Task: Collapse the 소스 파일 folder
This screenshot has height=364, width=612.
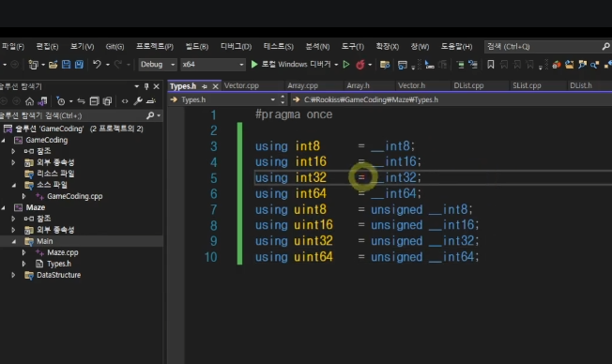Action: [x=14, y=185]
